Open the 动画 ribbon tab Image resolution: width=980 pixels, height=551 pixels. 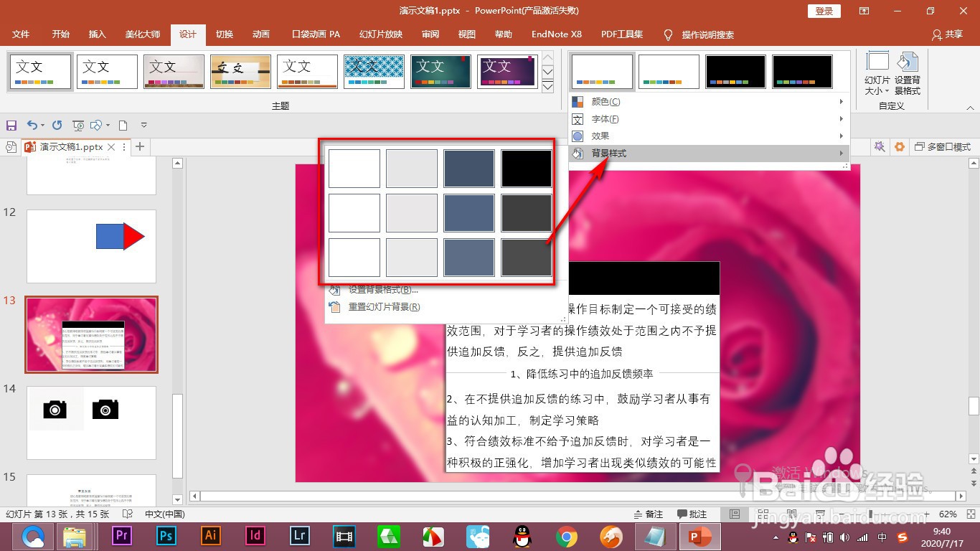[x=261, y=34]
